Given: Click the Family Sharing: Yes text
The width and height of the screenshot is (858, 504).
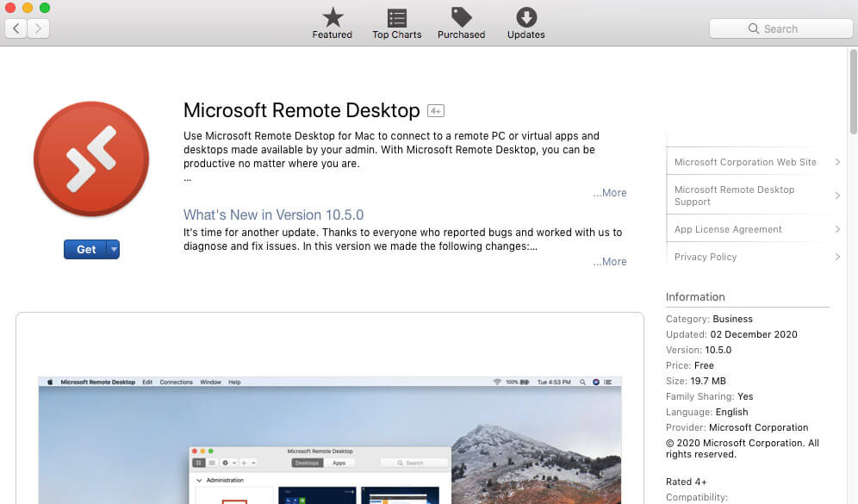Looking at the screenshot, I should 710,396.
